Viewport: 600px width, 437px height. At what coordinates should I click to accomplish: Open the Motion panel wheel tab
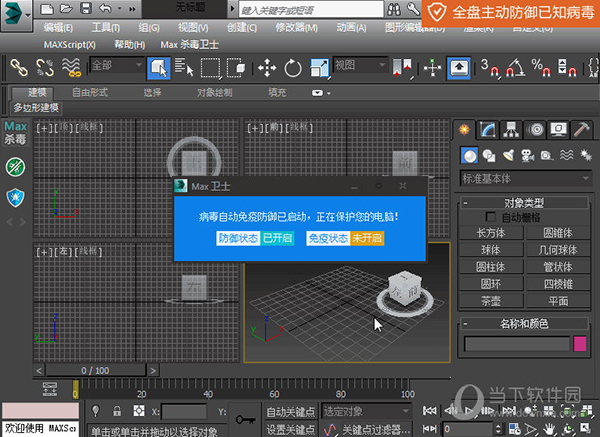[535, 130]
